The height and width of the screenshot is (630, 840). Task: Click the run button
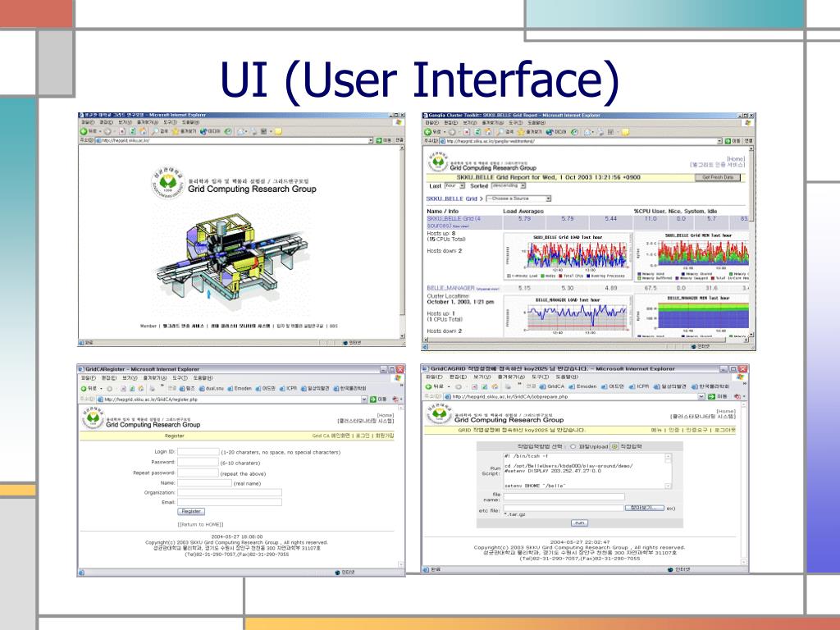click(x=579, y=523)
